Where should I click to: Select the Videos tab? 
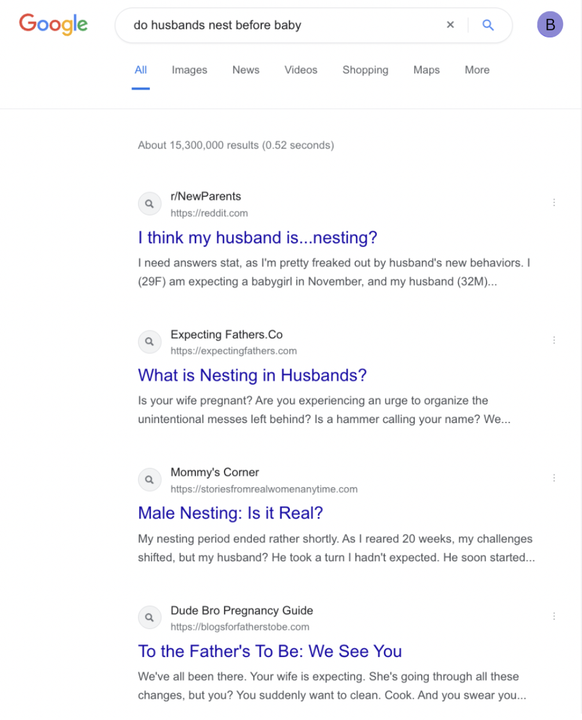tap(301, 70)
